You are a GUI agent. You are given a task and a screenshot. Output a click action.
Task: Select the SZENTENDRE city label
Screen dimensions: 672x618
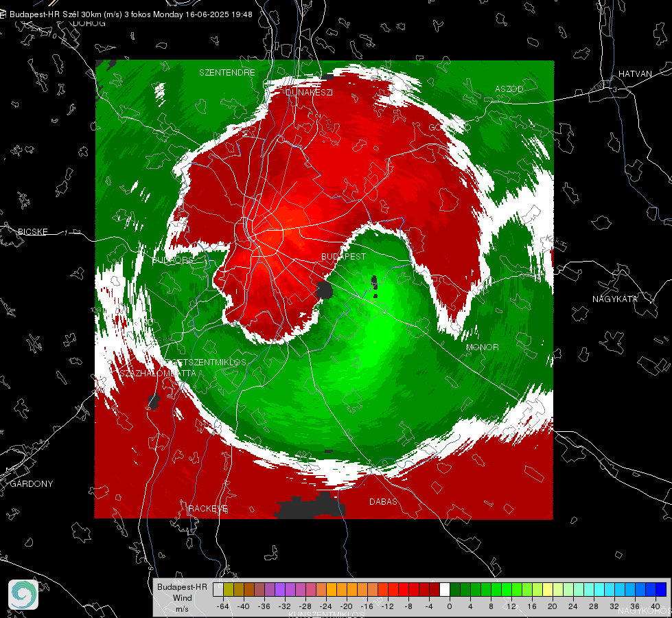point(227,73)
